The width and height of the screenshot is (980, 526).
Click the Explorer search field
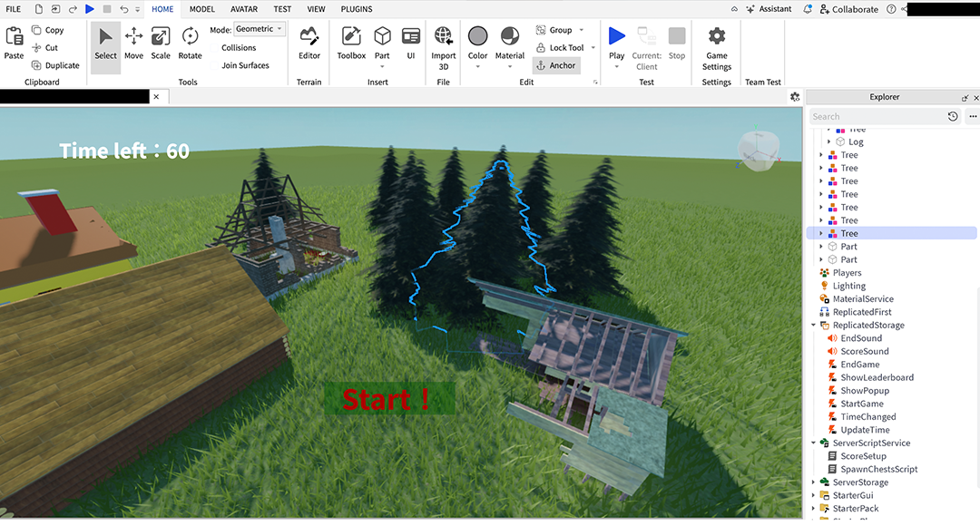[x=876, y=116]
